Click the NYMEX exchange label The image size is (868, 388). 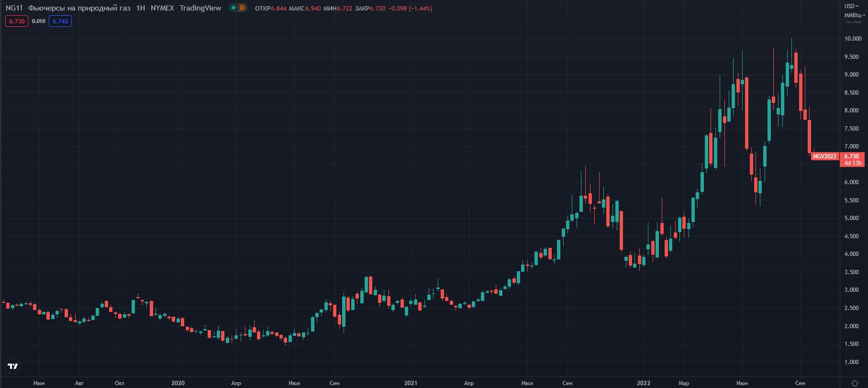(162, 8)
